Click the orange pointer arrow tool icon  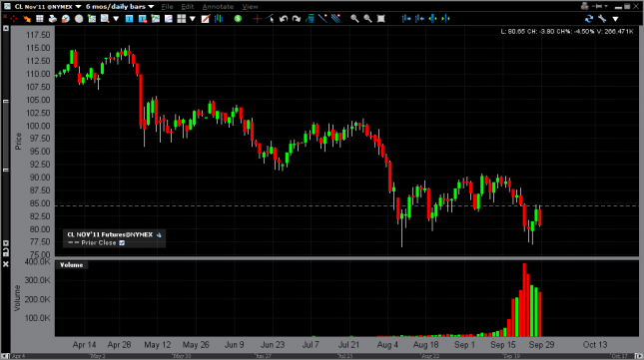27,19
